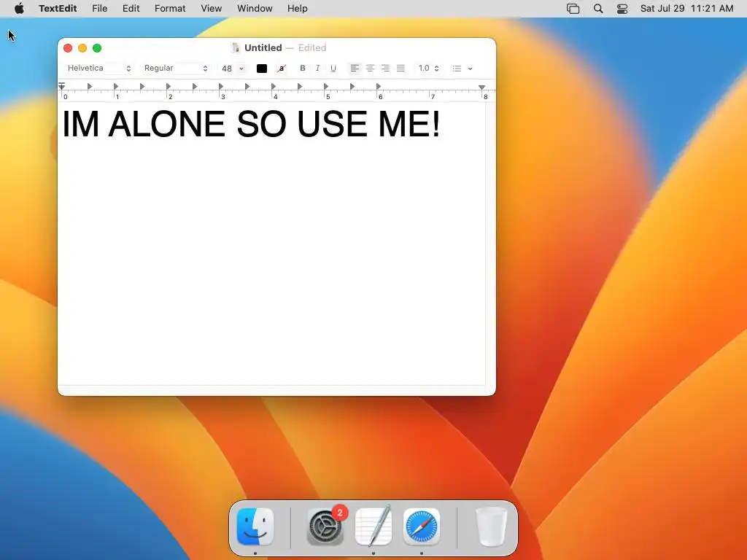Click TextEdit icon in the Dock
Screen dimensions: 747x560
coord(373,526)
